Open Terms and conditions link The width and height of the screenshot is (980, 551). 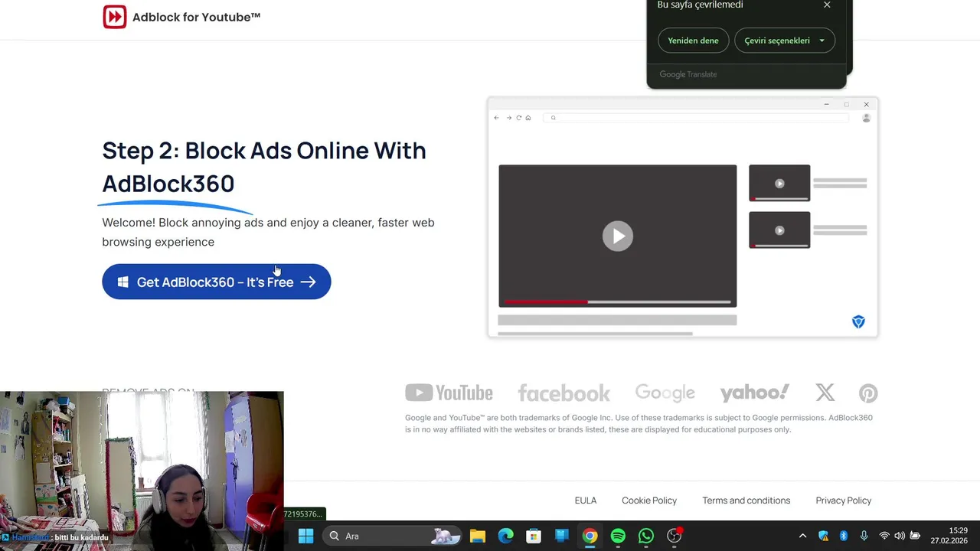(x=746, y=500)
